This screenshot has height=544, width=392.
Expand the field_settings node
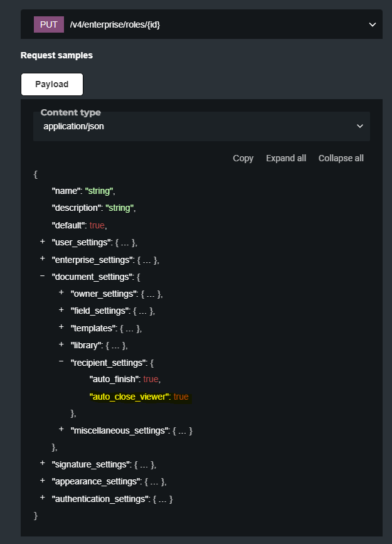(x=61, y=310)
